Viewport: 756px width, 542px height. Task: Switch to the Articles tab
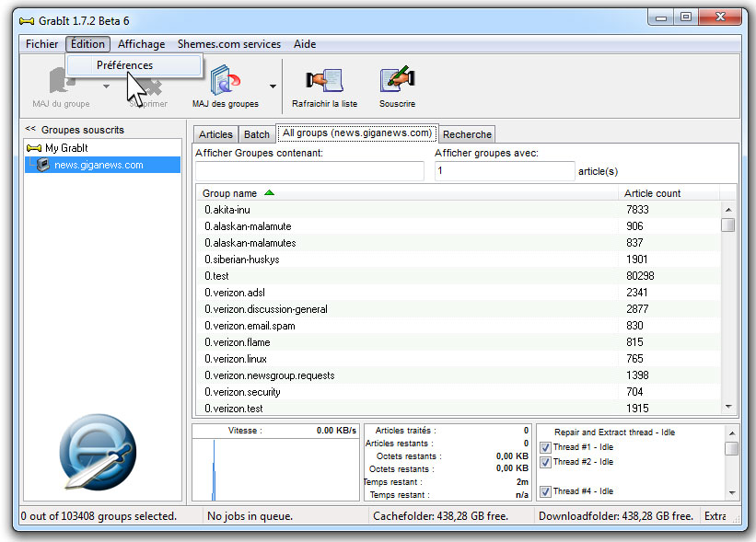click(x=215, y=134)
